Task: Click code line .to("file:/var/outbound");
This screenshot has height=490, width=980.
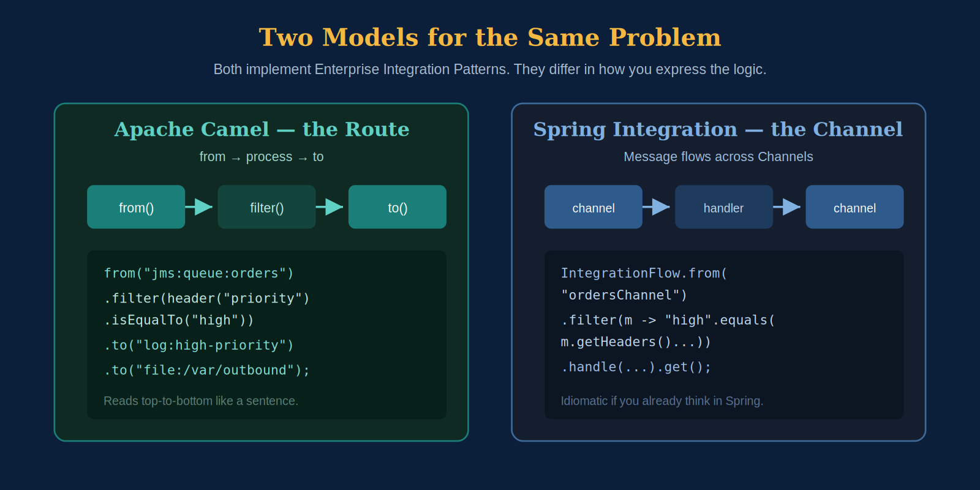Action: pos(207,371)
